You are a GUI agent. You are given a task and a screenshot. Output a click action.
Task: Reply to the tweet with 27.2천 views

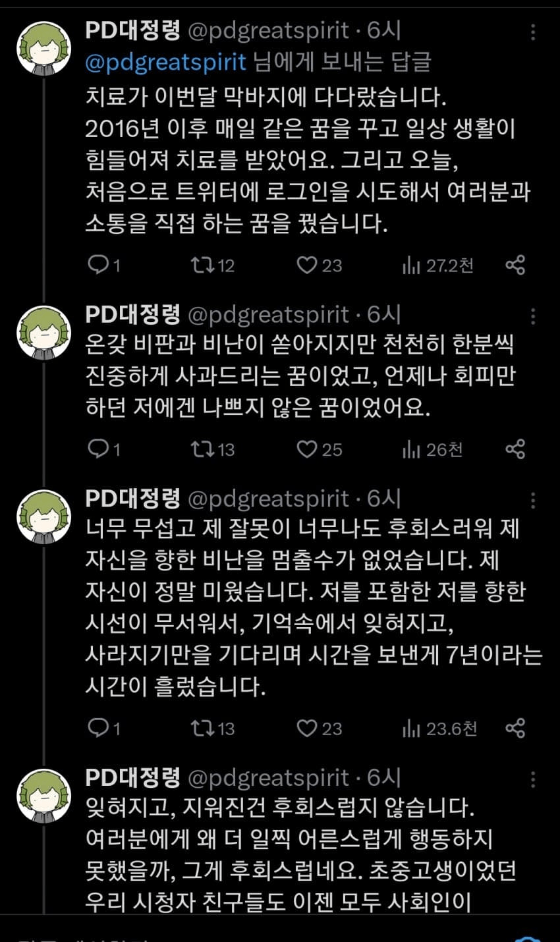click(x=104, y=265)
